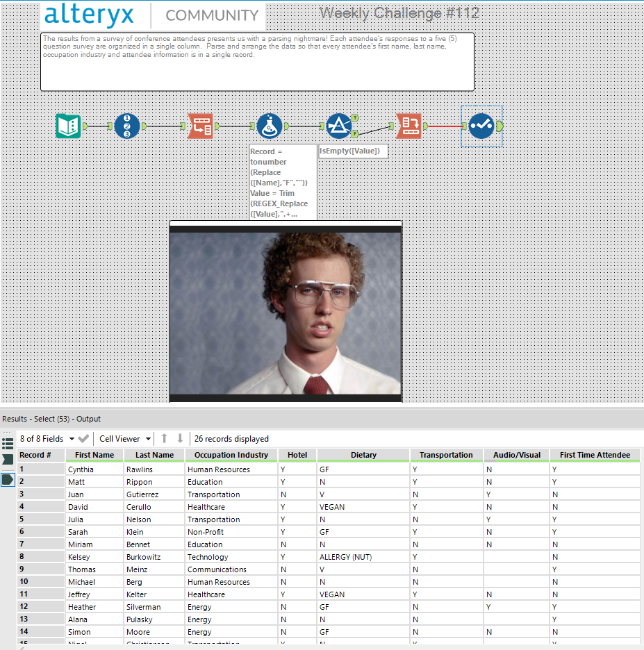The width and height of the screenshot is (644, 650).
Task: Move to previous record with up arrow
Action: click(164, 438)
